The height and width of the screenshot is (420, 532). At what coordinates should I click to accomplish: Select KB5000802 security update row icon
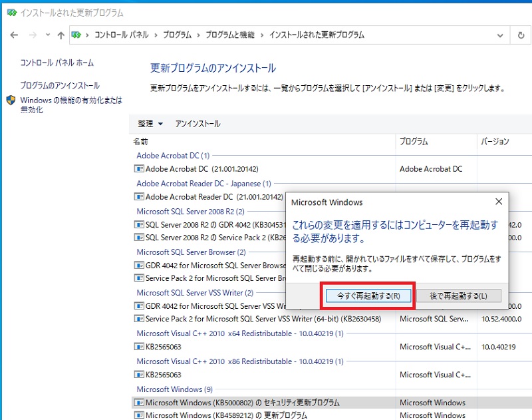coord(139,402)
